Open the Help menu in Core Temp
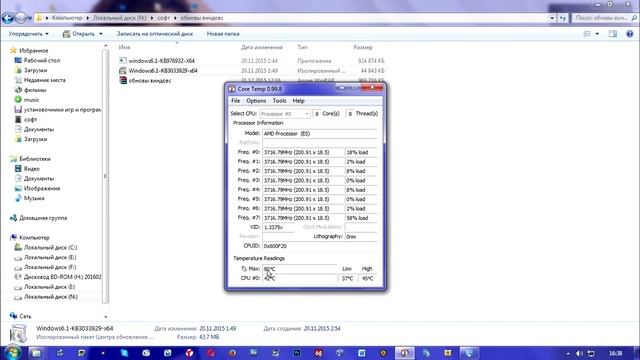Image resolution: width=640 pixels, height=360 pixels. [298, 101]
